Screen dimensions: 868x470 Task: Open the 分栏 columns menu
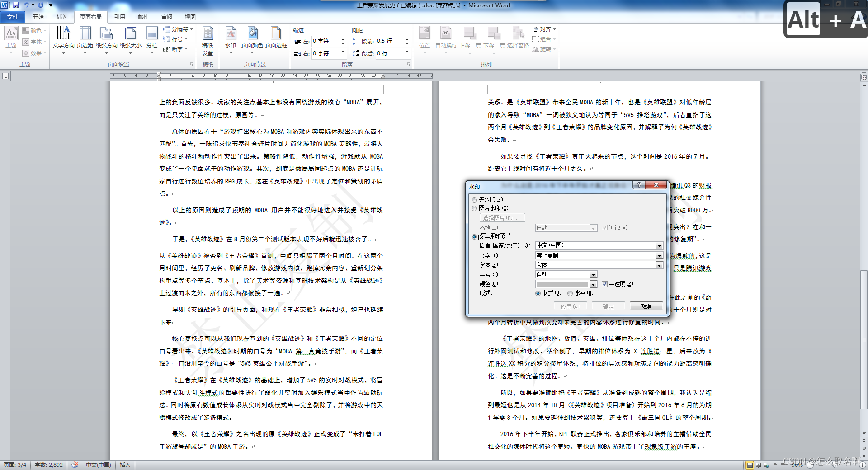click(152, 40)
